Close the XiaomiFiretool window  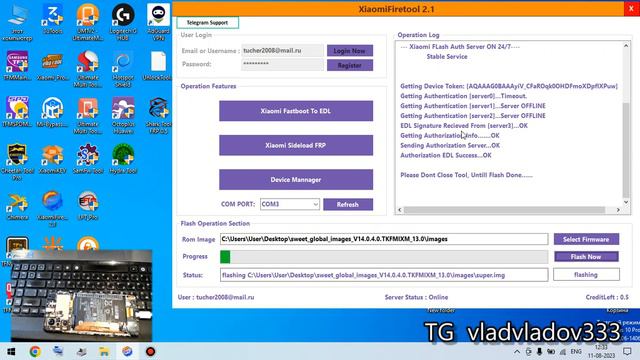click(631, 9)
